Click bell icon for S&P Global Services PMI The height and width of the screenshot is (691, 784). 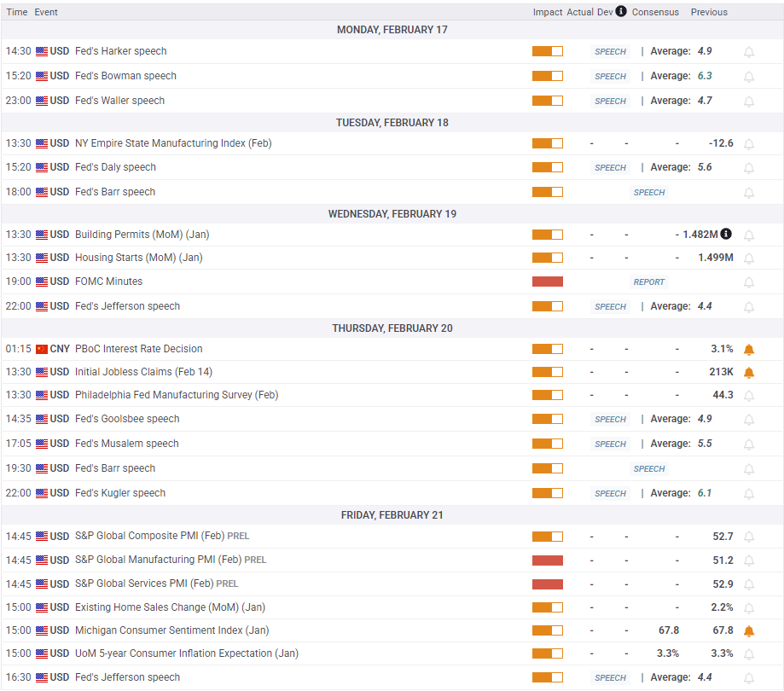coord(749,584)
